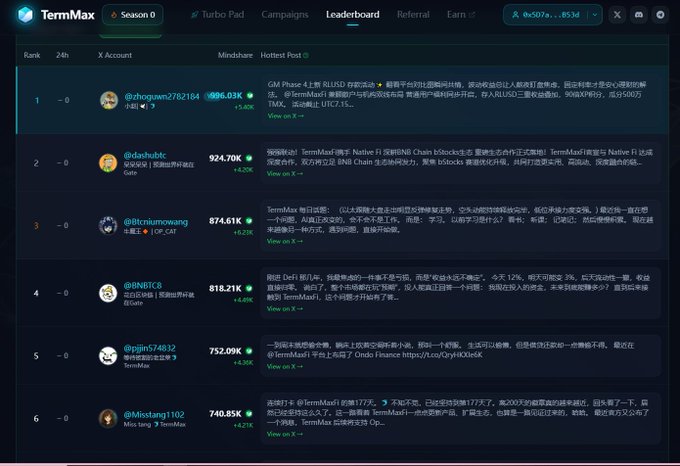The height and width of the screenshot is (466, 680).
Task: Click green verified icon beside 740.85K
Action: [x=249, y=414]
